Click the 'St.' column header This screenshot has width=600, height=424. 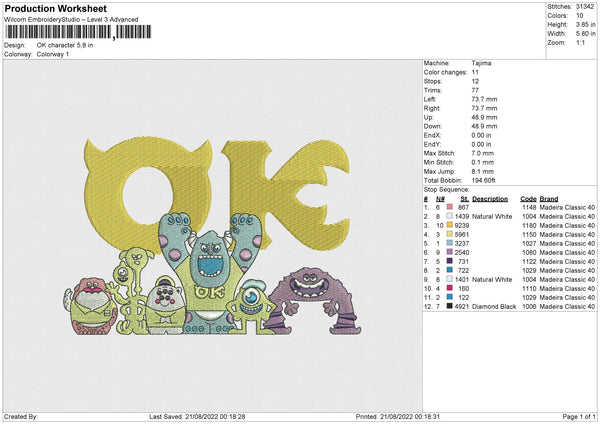coord(465,199)
